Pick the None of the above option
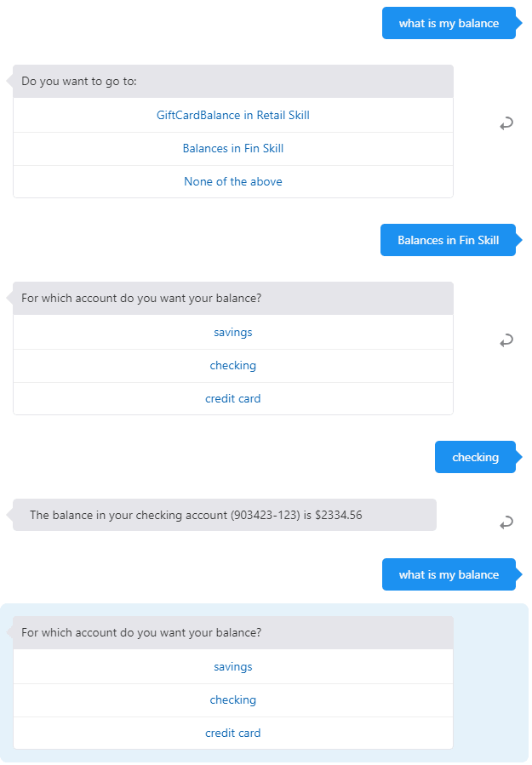The image size is (532, 765). 232,181
